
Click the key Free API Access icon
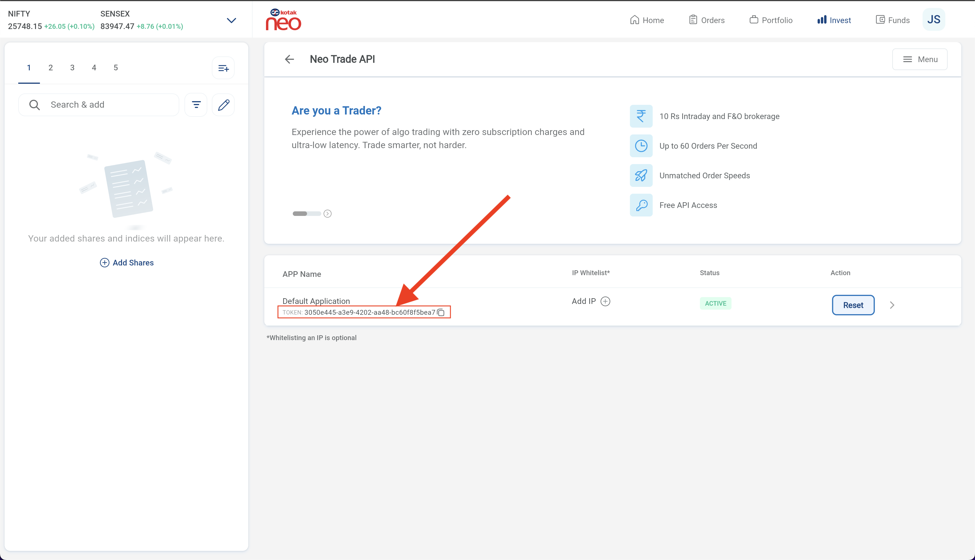tap(641, 205)
